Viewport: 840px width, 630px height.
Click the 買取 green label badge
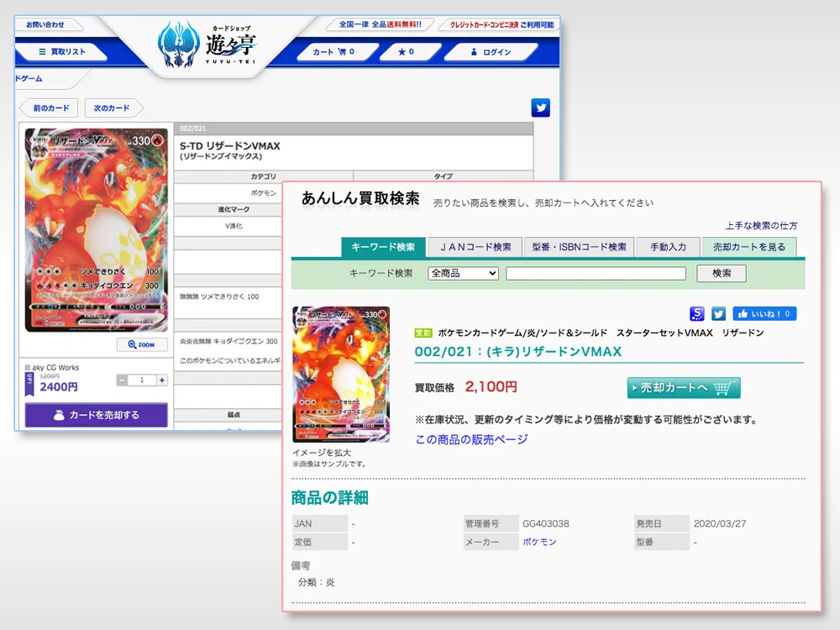[x=423, y=333]
